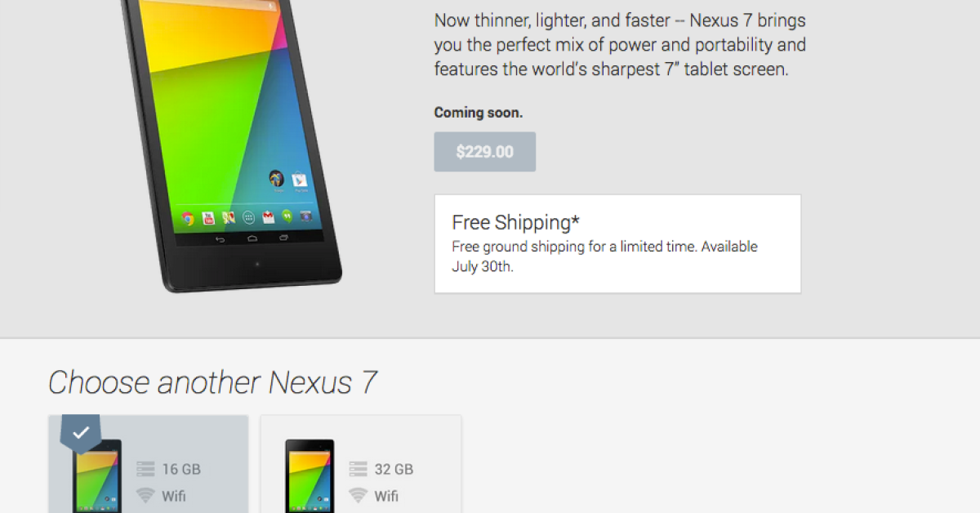This screenshot has width=980, height=513.
Task: Click the Camera icon on the tablet dock
Action: (x=306, y=216)
